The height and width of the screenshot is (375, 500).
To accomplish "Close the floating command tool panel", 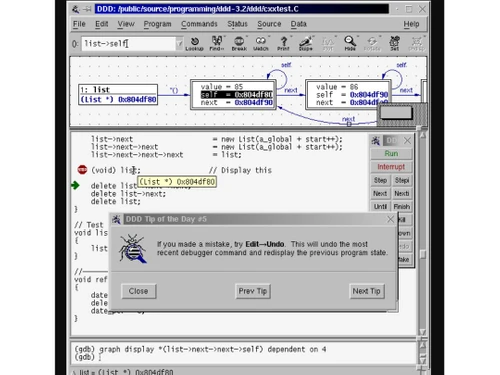I will pyautogui.click(x=407, y=141).
